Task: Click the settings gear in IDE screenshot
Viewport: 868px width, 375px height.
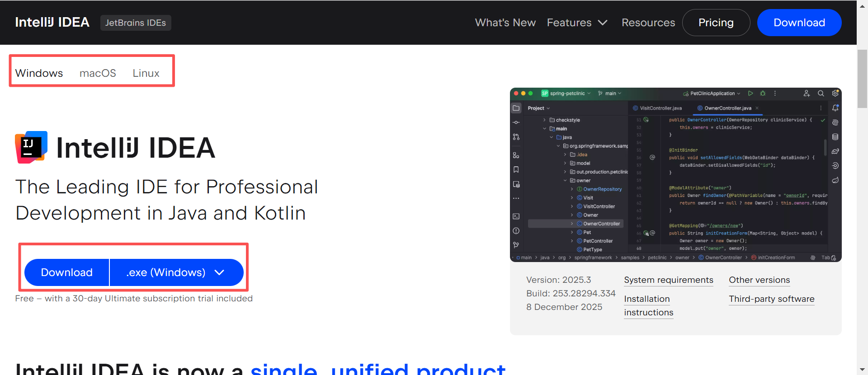Action: tap(835, 94)
